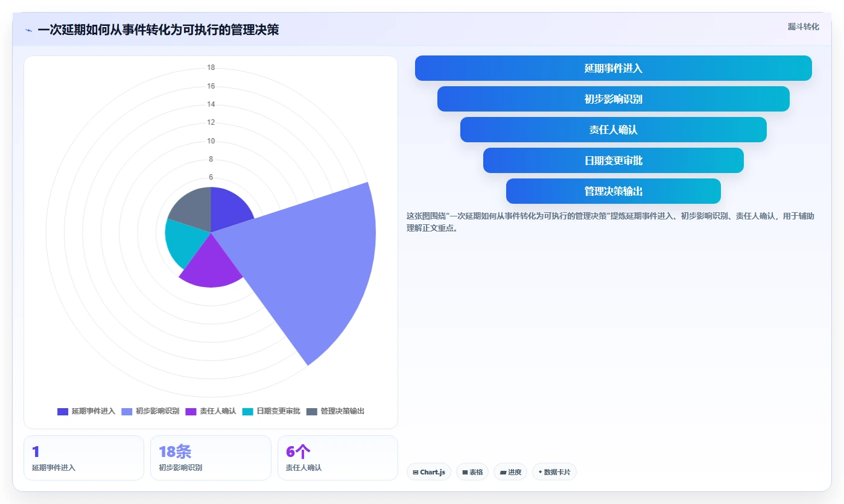Toggle the 管理决策输出 legend swatch
Screen dimensions: 844x504
(x=312, y=411)
